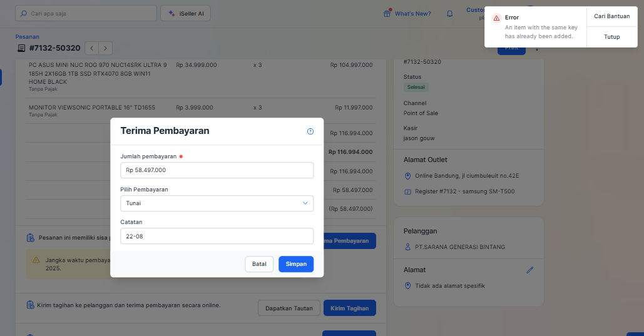
Task: Click Cari Bantuan in error notification
Action: [611, 16]
